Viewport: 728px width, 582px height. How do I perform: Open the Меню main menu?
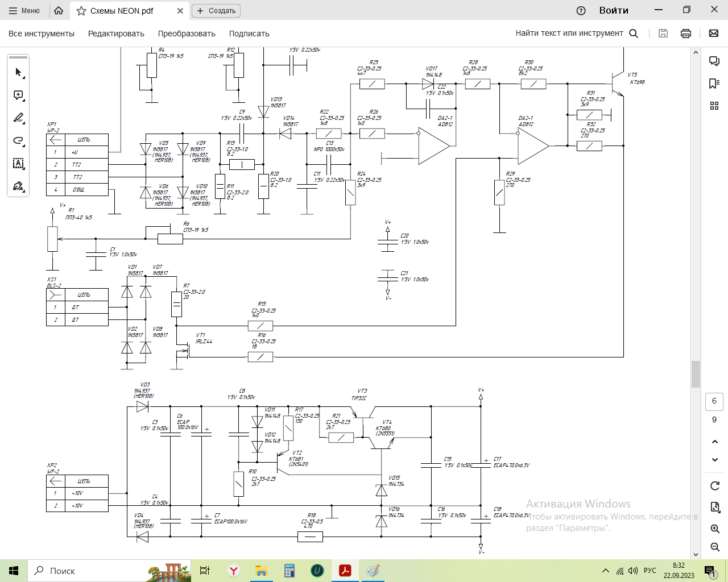click(24, 11)
